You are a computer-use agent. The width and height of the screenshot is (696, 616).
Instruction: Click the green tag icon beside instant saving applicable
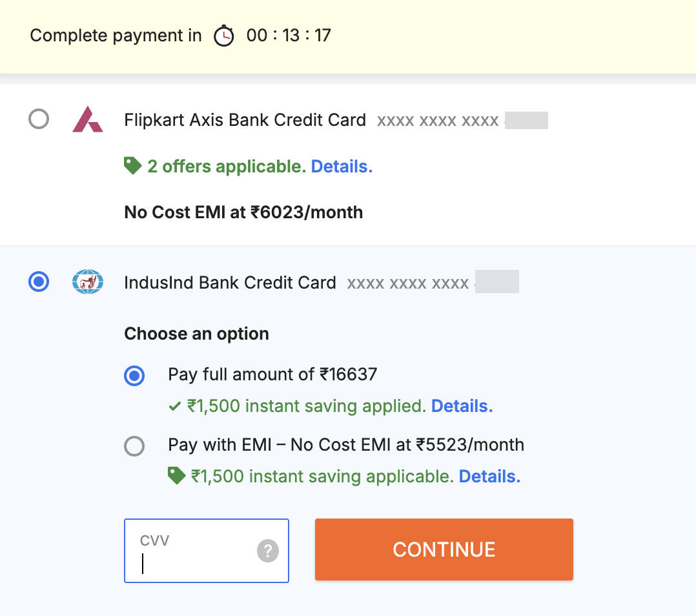[177, 476]
